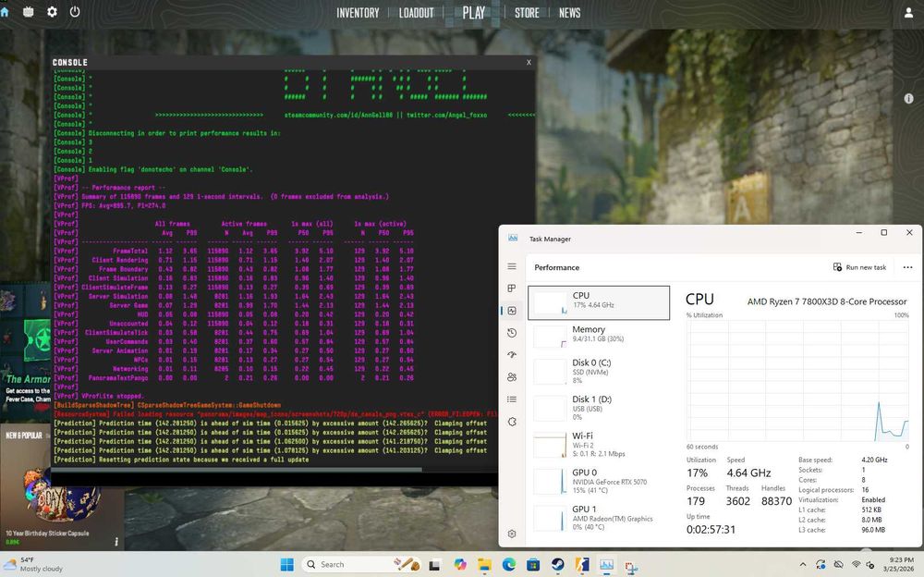Click the up time value 0:02:57:31
Screen dimensions: 924x577
[711, 529]
